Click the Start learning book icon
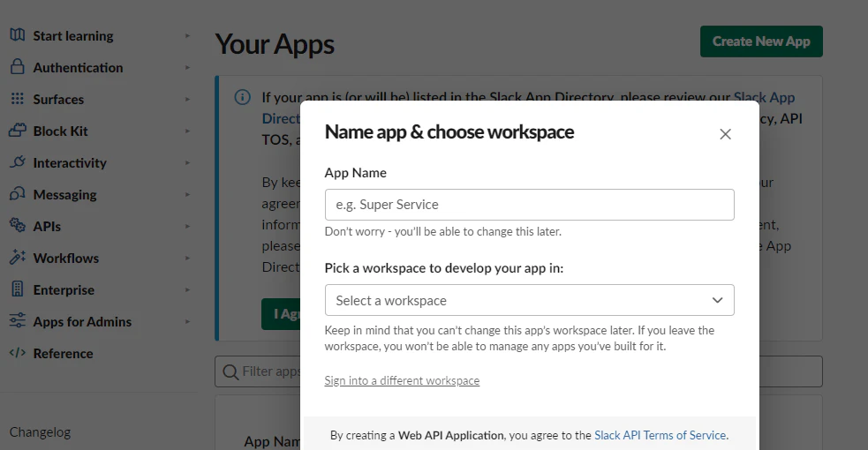 17,34
